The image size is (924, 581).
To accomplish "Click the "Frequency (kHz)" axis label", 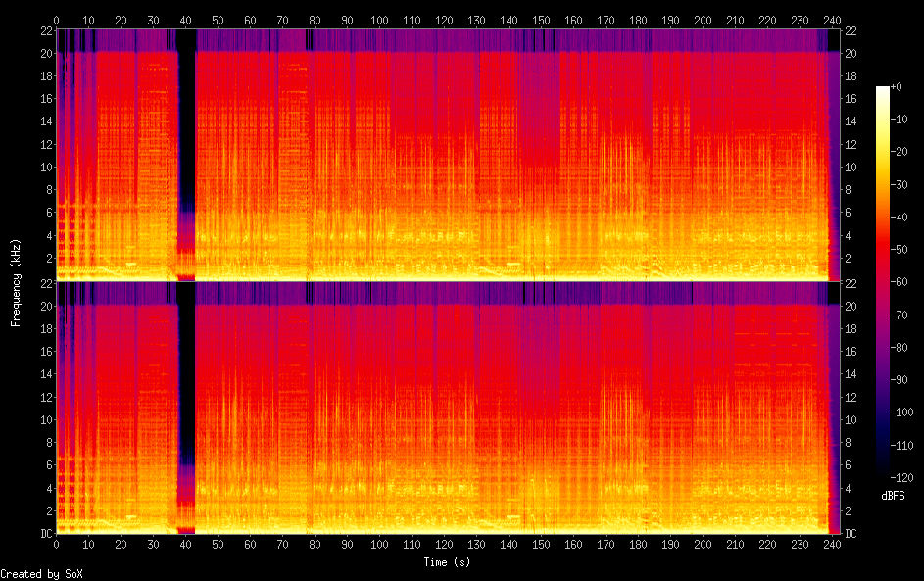I will 16,281.
